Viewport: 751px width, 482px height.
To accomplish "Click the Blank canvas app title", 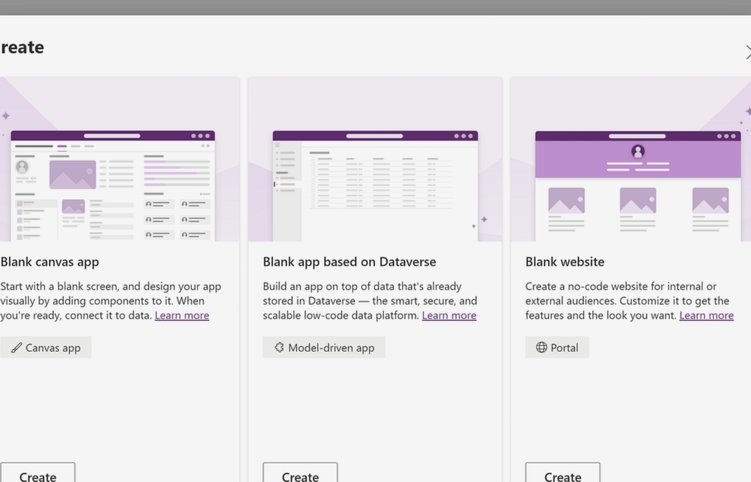I will click(50, 262).
